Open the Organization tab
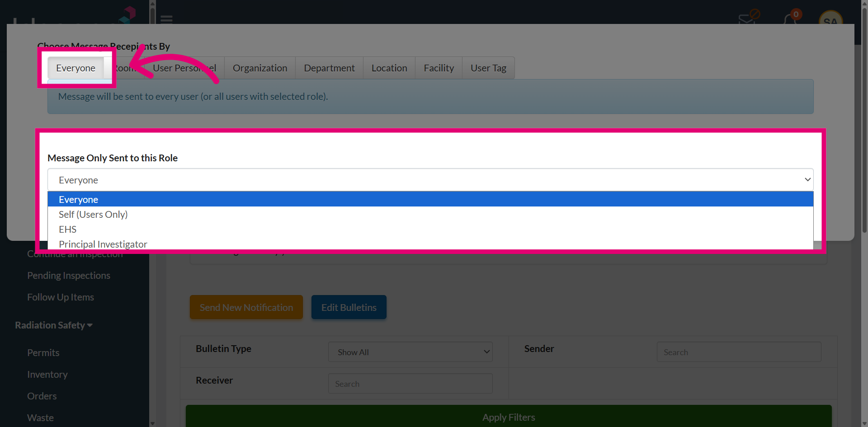This screenshot has height=427, width=868. [260, 68]
